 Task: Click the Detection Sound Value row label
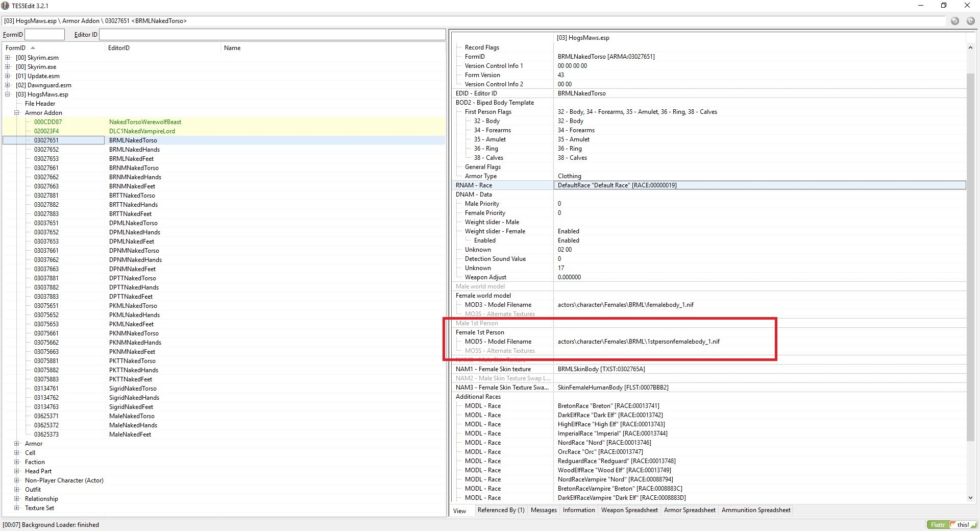pyautogui.click(x=495, y=259)
